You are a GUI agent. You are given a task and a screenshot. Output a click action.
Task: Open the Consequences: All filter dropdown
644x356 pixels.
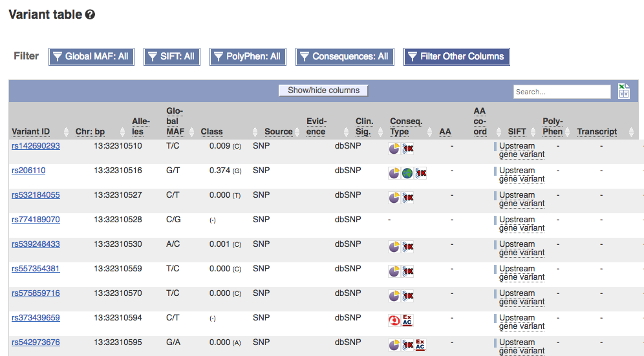[x=345, y=57]
